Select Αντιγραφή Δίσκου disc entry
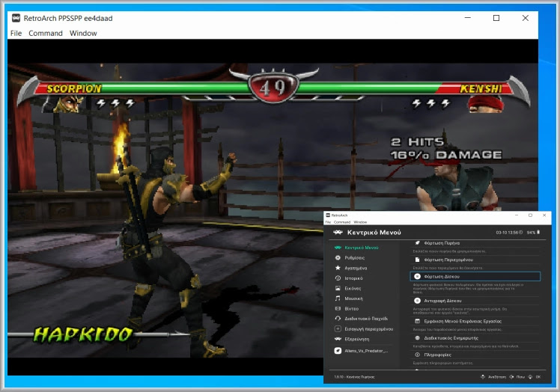This screenshot has height=392, width=560. click(x=475, y=301)
